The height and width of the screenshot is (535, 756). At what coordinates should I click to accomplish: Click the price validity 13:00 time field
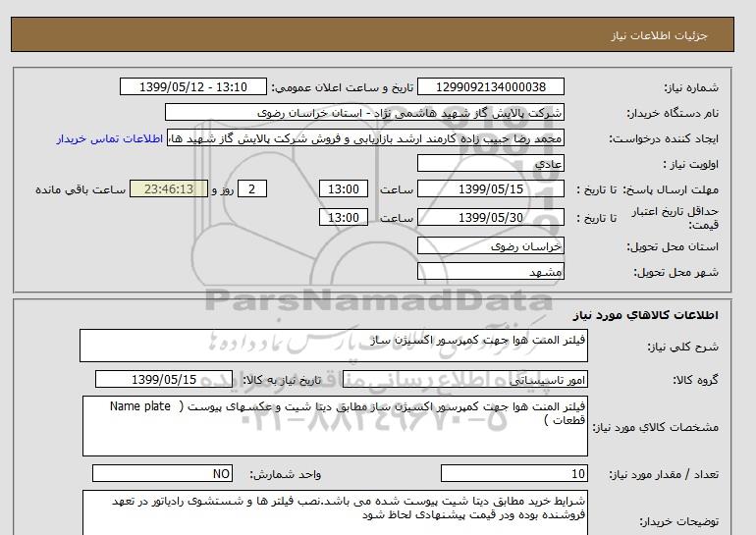click(345, 217)
